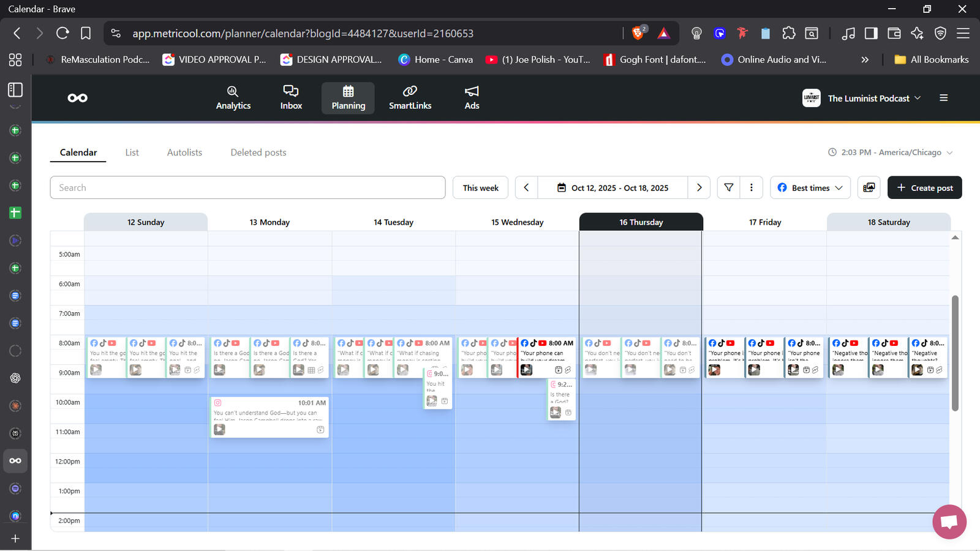Screen dimensions: 980x551
Task: Open Monday's 10:01 AM Instagram post
Action: point(269,417)
